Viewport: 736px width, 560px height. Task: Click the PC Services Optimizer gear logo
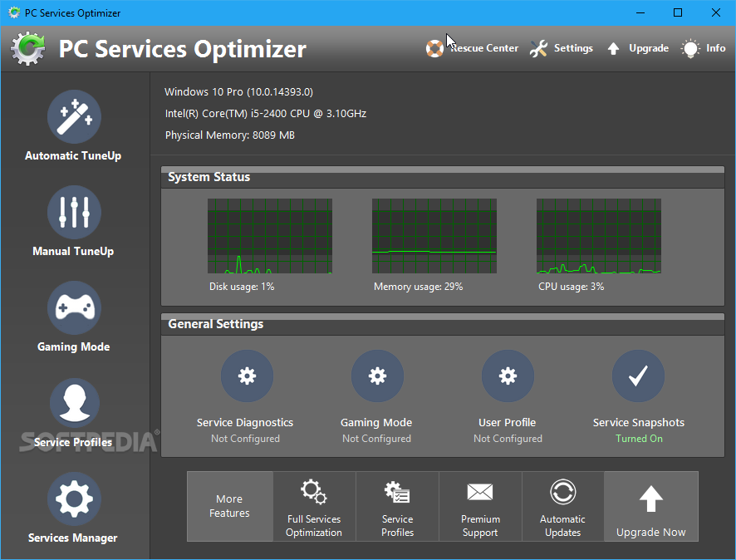tap(28, 48)
